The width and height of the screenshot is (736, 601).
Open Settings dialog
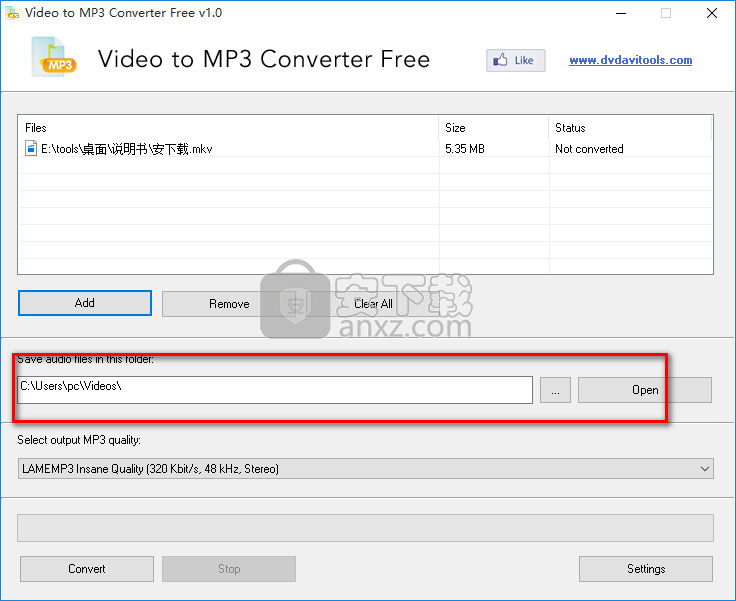point(646,569)
